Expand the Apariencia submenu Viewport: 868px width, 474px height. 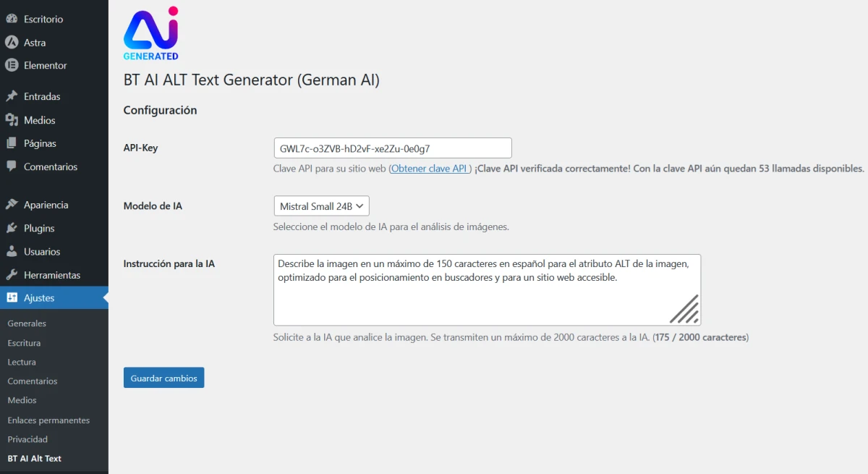[x=47, y=204]
